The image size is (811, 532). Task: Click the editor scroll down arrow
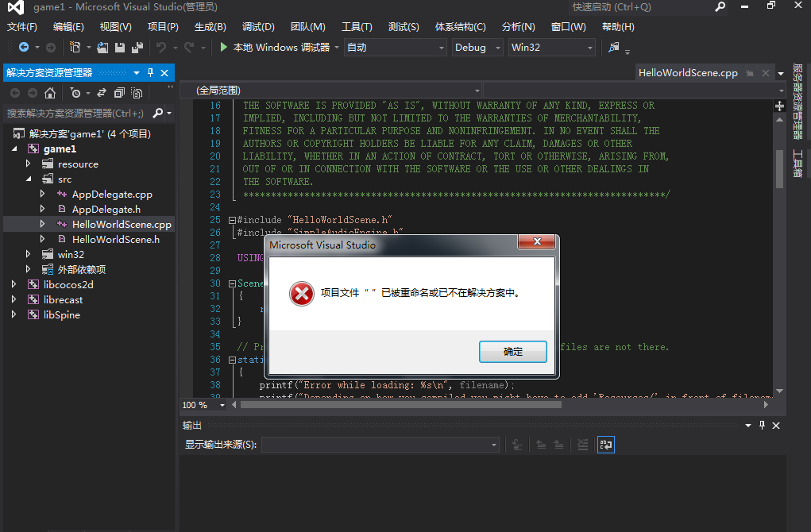pyautogui.click(x=779, y=391)
